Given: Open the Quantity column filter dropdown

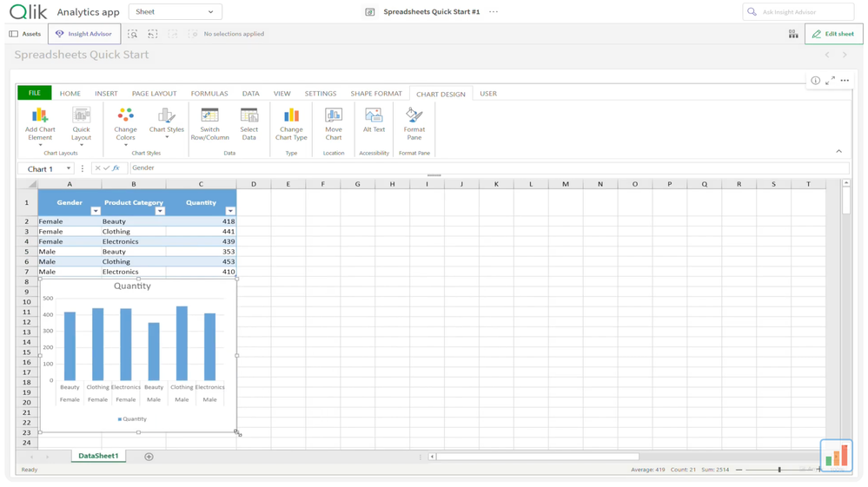Looking at the screenshot, I should (x=230, y=211).
